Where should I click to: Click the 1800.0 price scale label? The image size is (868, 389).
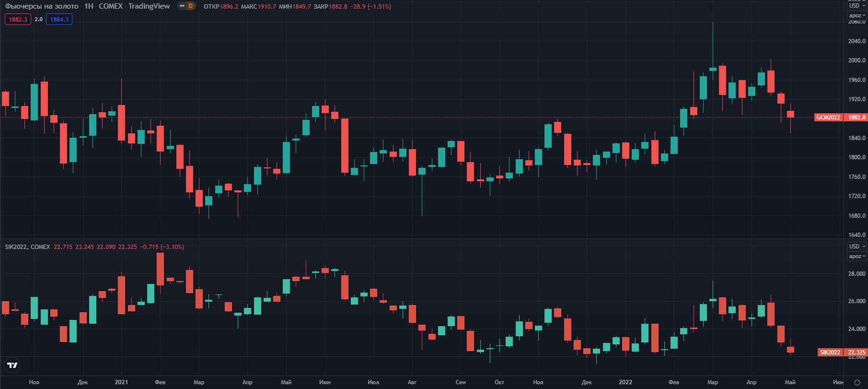click(x=856, y=157)
